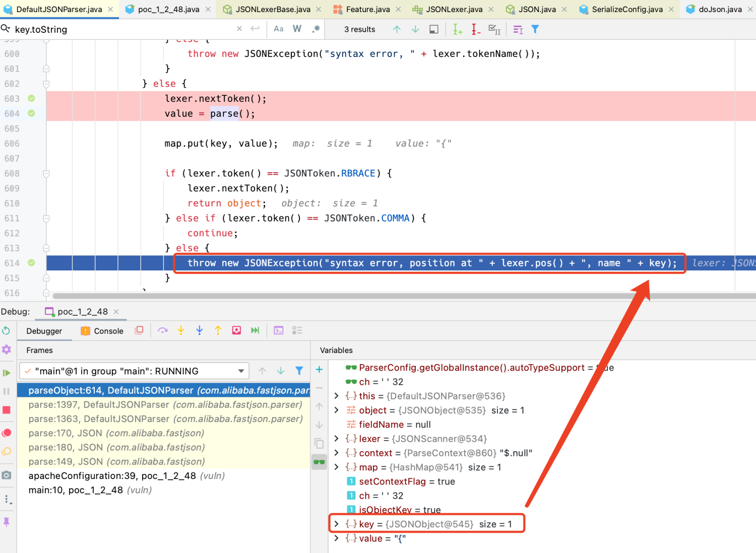
Task: Filter frames with blue funnel icon
Action: pos(299,371)
